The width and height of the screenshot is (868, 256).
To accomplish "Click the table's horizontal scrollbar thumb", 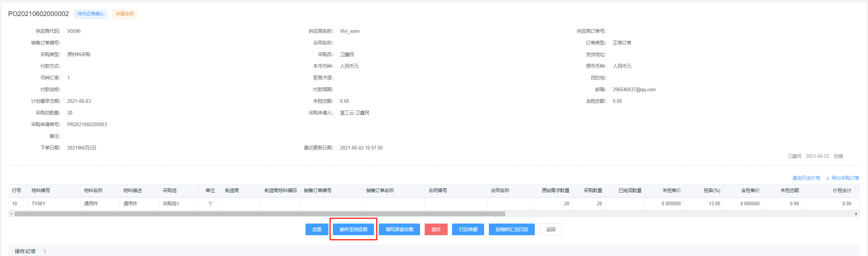I will (x=260, y=214).
